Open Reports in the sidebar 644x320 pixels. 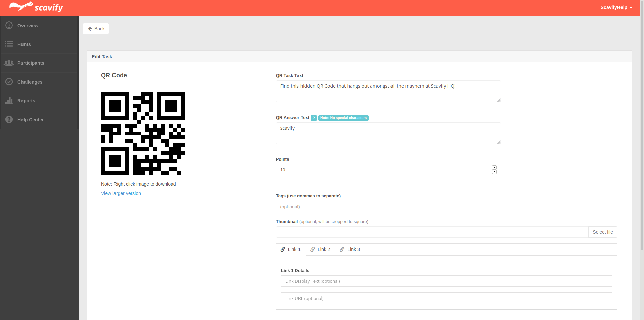point(39,101)
